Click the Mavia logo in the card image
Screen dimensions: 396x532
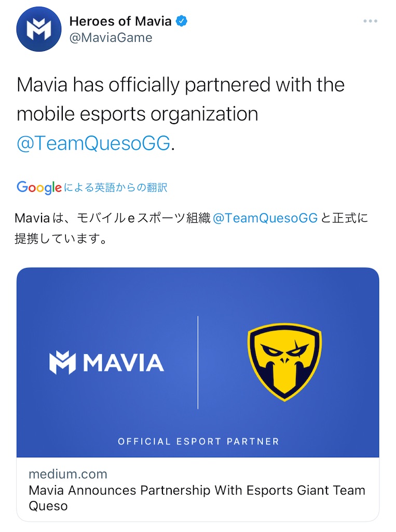pos(107,363)
